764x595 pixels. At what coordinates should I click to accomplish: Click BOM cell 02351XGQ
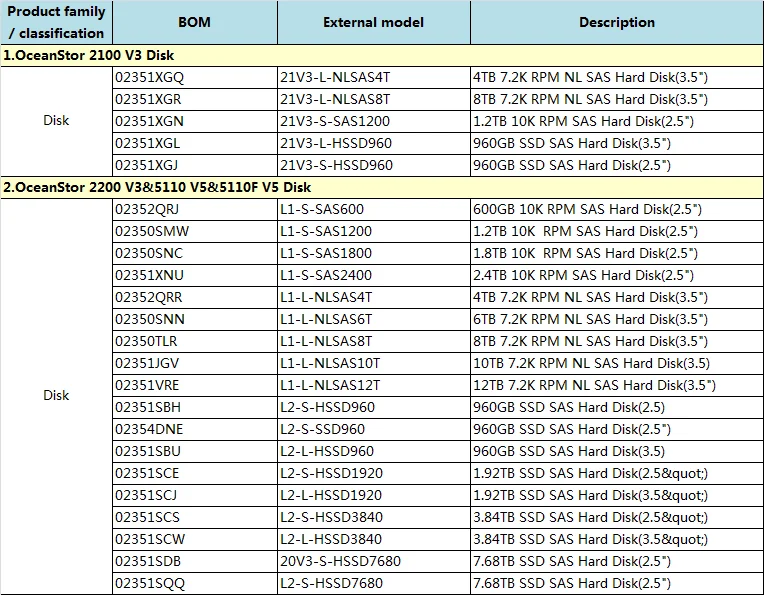tap(150, 77)
